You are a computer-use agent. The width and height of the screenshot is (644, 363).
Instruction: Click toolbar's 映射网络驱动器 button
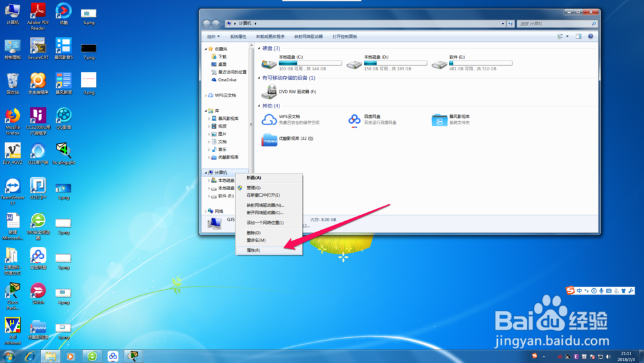click(x=308, y=37)
